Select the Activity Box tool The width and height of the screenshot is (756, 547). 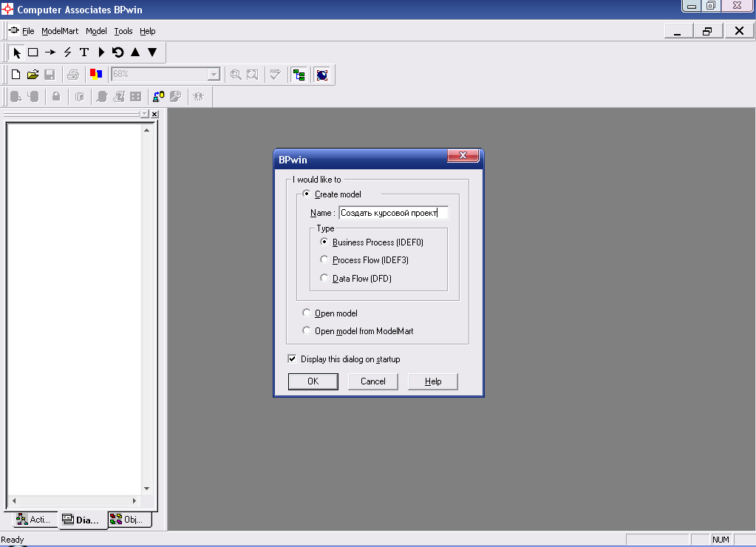pos(33,52)
